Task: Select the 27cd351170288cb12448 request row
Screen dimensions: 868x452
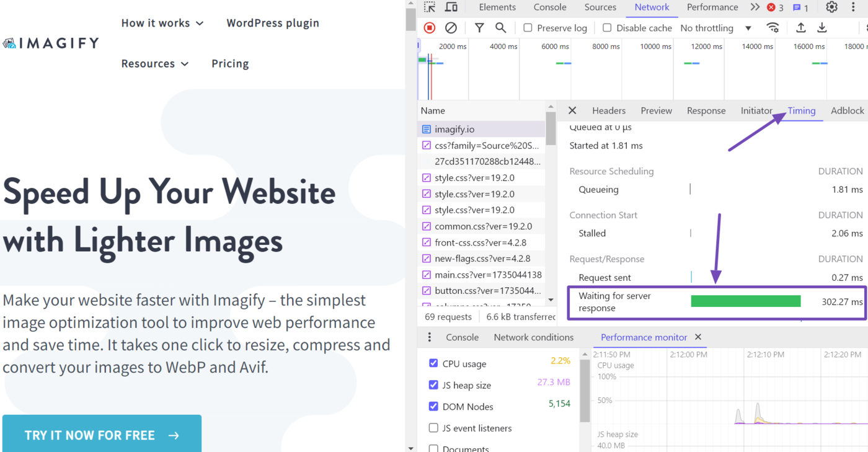Action: [481, 161]
